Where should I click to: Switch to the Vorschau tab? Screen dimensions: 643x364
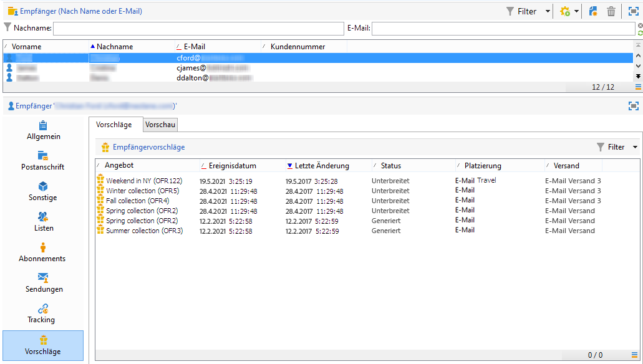[x=160, y=125]
